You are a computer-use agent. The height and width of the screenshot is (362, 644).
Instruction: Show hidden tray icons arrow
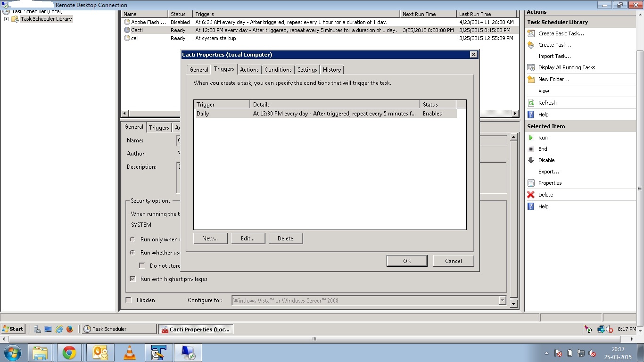546,353
